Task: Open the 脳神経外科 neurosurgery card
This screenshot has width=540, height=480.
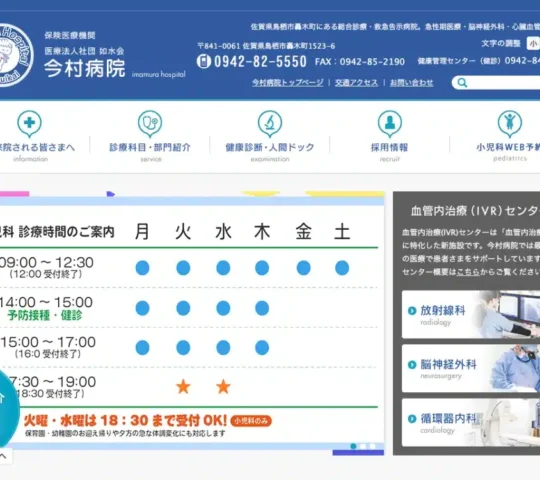Action: click(x=471, y=368)
